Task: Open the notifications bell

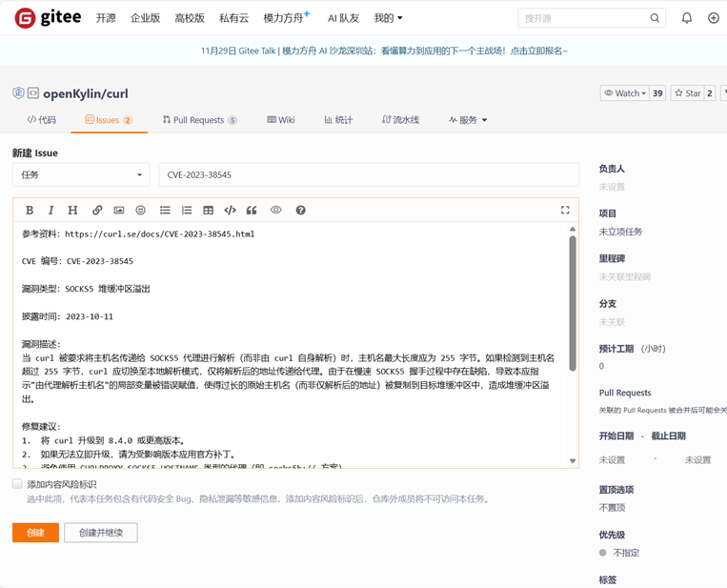Action: [687, 18]
